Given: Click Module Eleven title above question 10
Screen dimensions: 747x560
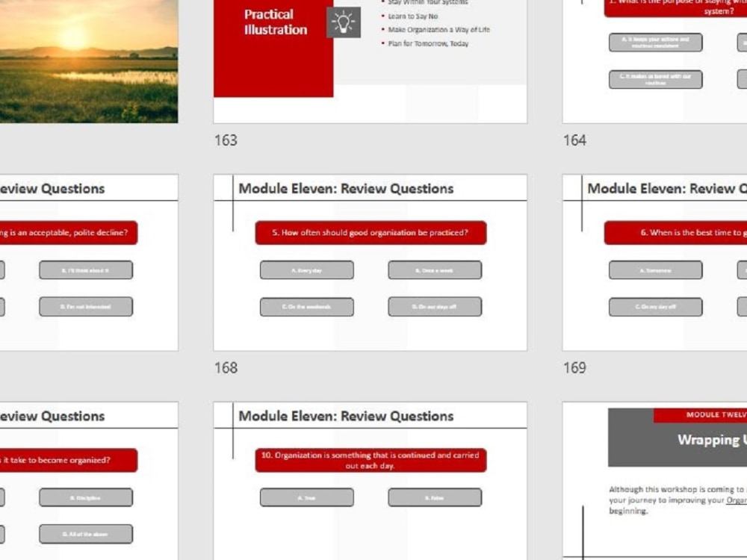Looking at the screenshot, I should (346, 416).
